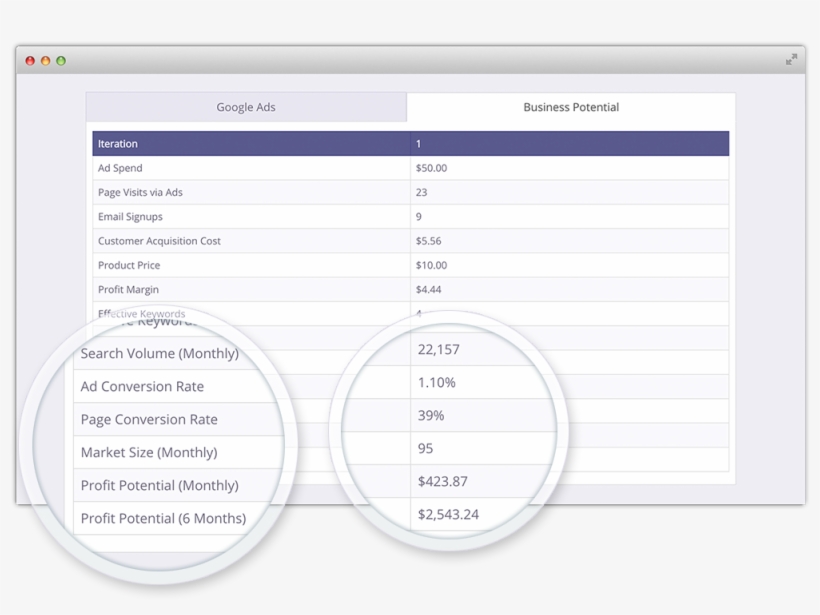The width and height of the screenshot is (820, 615).
Task: Click the fullscreen expand arrows icon
Action: pyautogui.click(x=791, y=60)
